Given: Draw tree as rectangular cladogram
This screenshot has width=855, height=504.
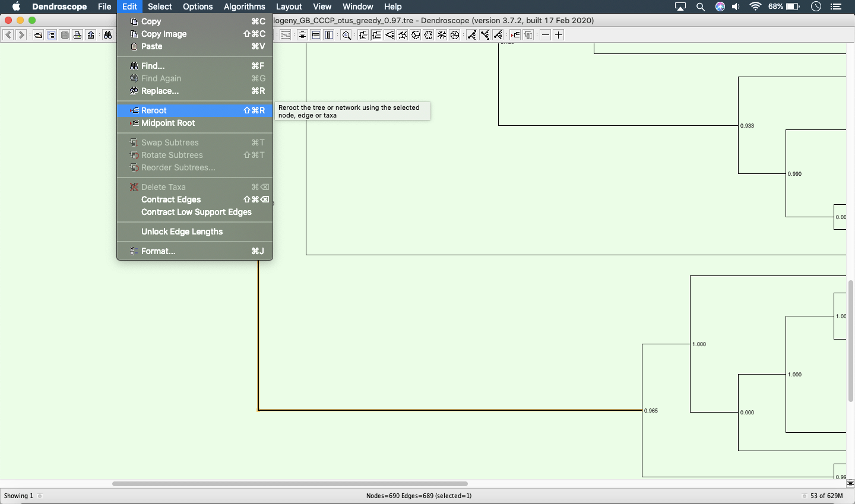Looking at the screenshot, I should tap(376, 35).
